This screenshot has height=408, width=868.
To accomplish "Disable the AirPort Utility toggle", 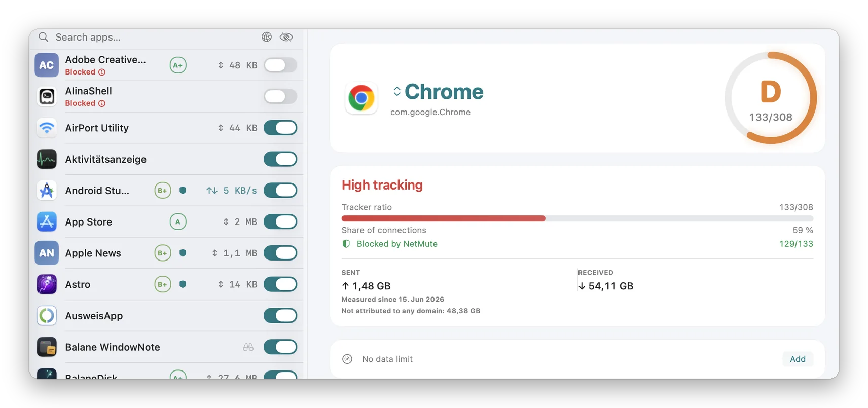I will (280, 128).
